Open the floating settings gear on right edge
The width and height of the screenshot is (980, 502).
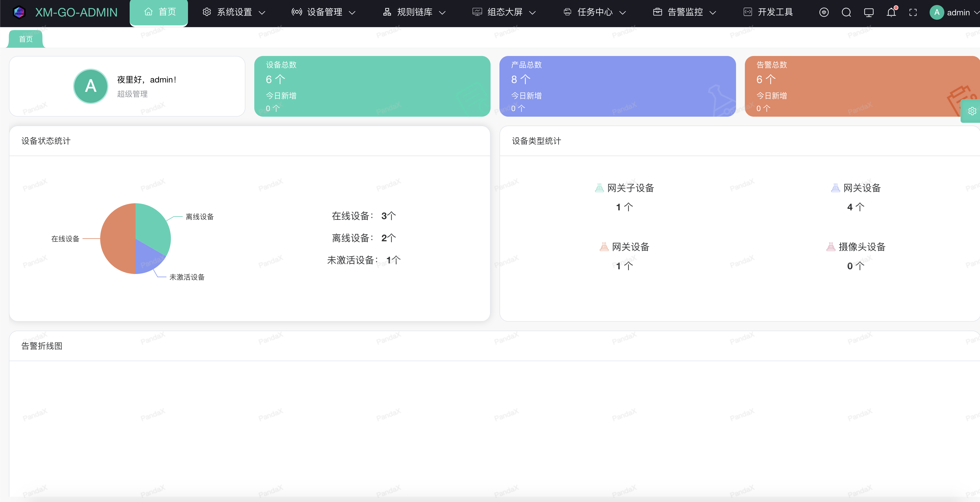pyautogui.click(x=972, y=111)
